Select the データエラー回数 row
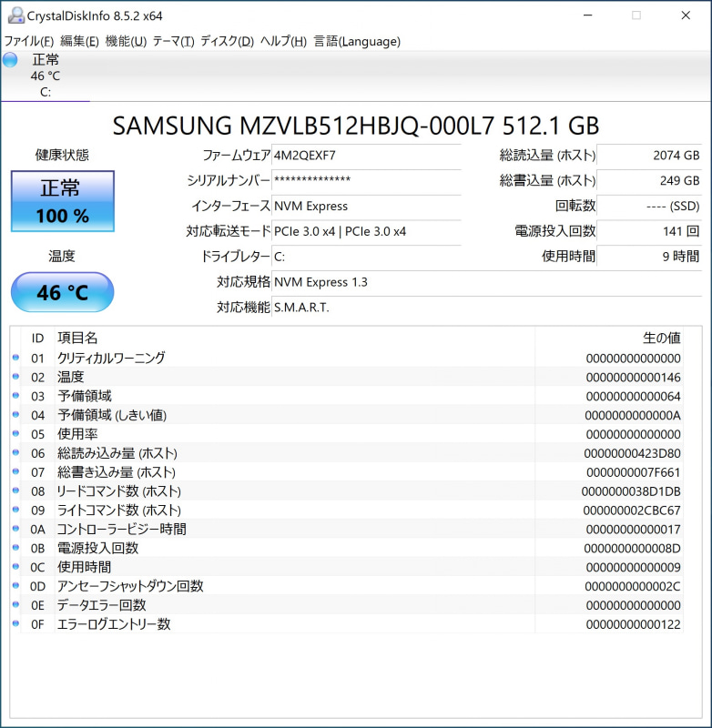712x728 pixels. [347, 605]
